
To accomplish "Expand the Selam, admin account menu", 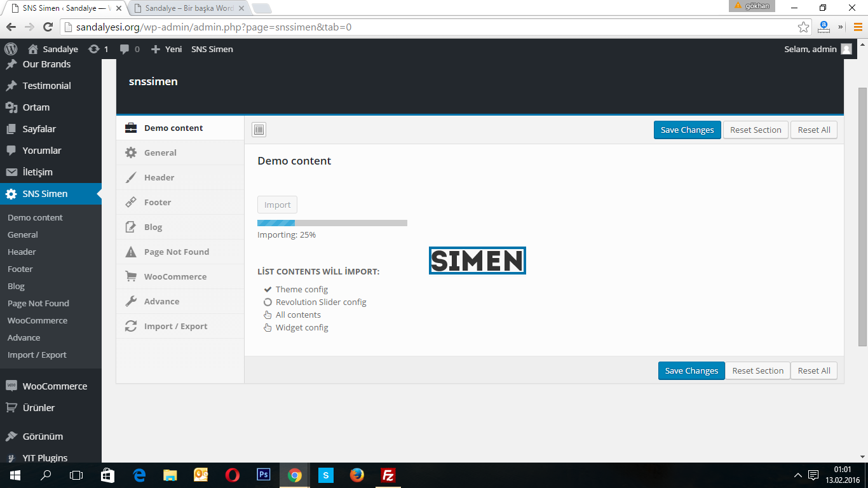I will click(817, 49).
